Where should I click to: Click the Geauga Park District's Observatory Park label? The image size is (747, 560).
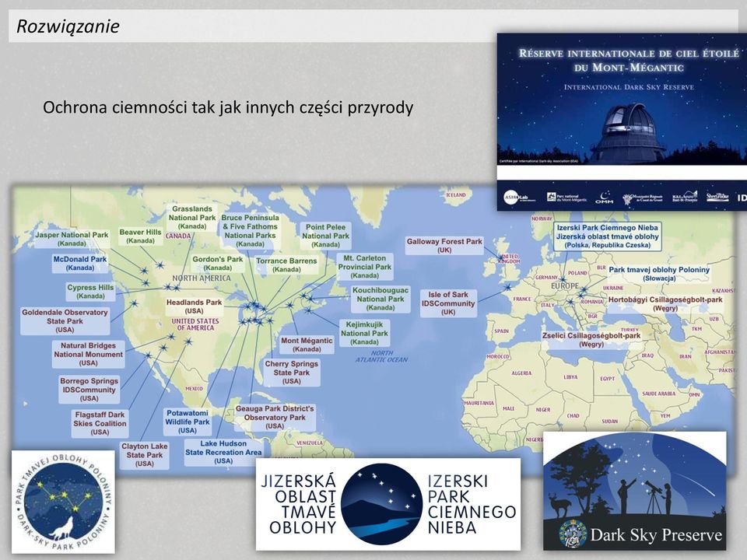click(275, 417)
